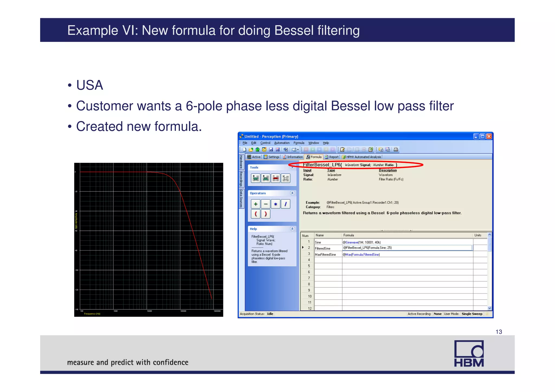Click the formula table scroll-down arrow

489,308
